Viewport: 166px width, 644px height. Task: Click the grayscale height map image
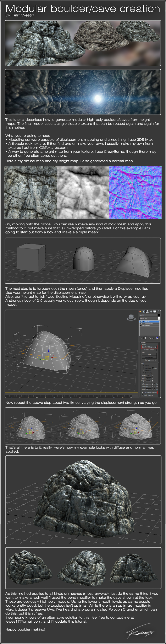(83, 193)
